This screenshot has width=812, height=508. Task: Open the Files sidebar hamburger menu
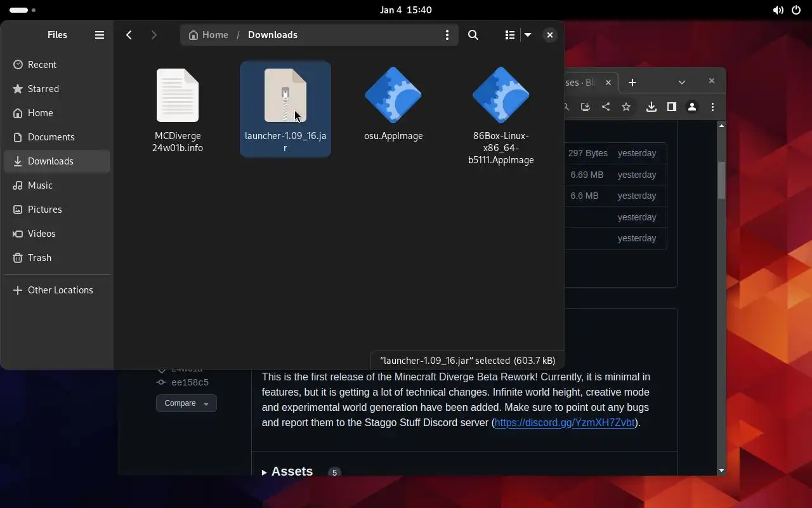tap(100, 35)
